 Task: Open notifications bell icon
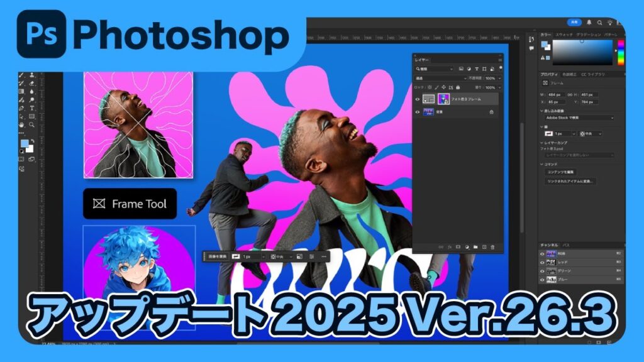pos(589,22)
